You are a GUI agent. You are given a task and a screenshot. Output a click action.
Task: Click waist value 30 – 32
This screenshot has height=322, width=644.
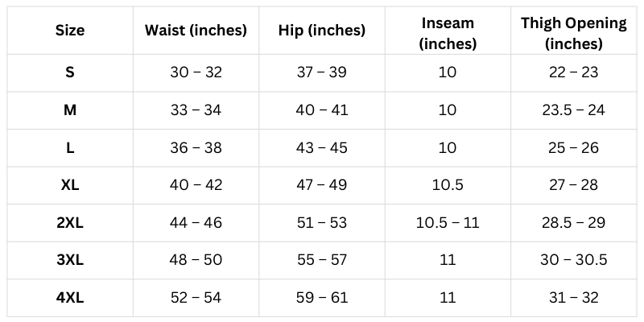[x=196, y=72]
